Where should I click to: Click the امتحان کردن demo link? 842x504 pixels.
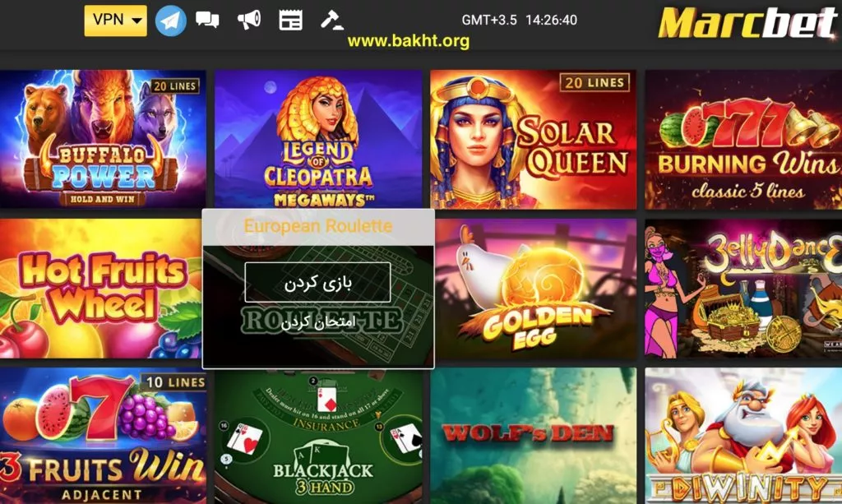[x=318, y=321]
